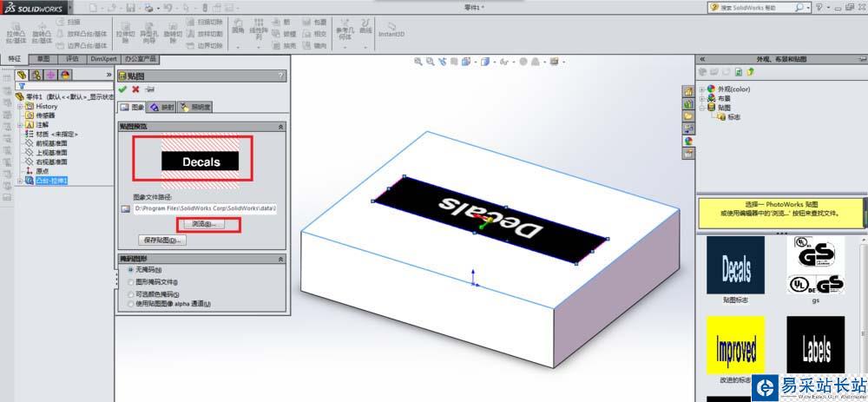Open Appearances colored ball task pane icon
The image size is (868, 402).
pos(688,142)
